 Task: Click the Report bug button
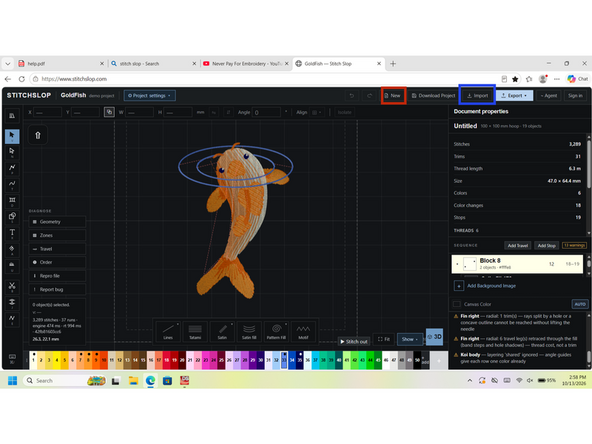pyautogui.click(x=57, y=289)
